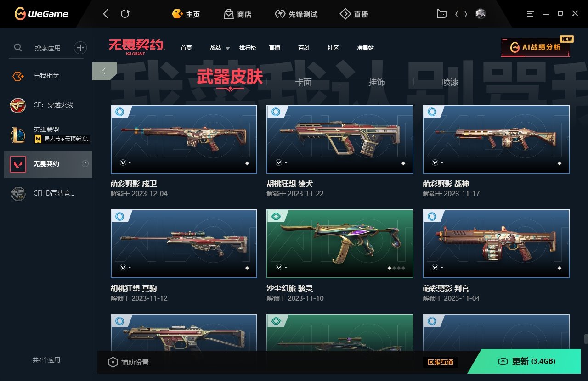The height and width of the screenshot is (381, 588).
Task: Switch to the 卡面 tab
Action: pos(303,82)
